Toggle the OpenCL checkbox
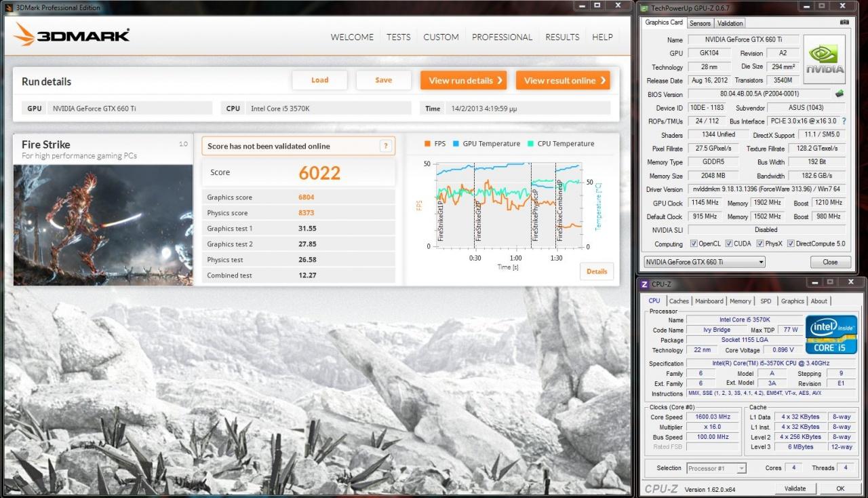868x498 pixels. pyautogui.click(x=694, y=244)
